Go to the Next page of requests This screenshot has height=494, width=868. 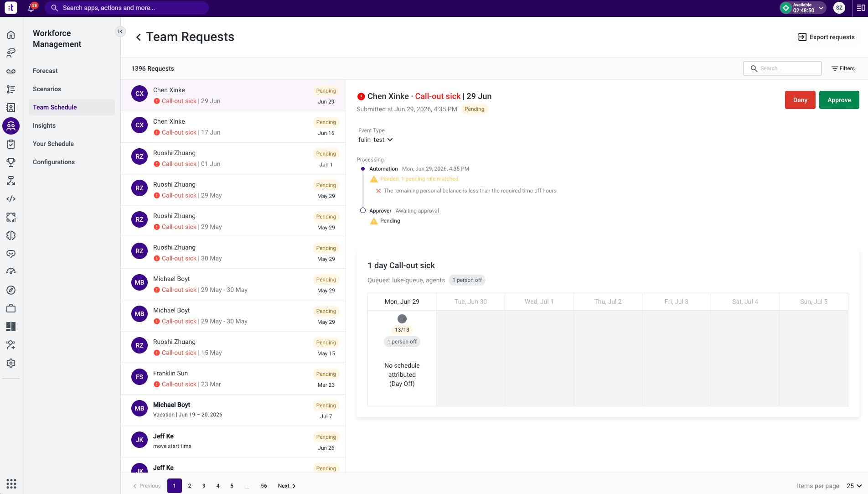[x=287, y=486]
